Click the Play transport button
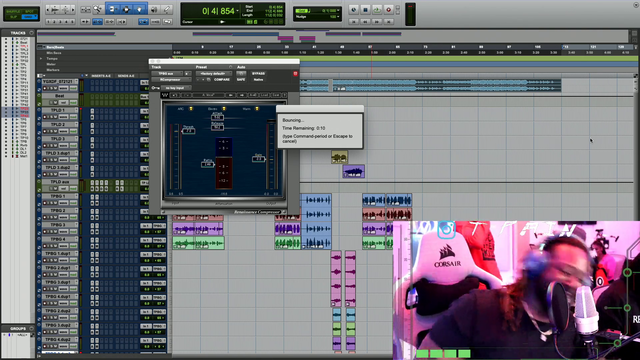The height and width of the screenshot is (360, 640). 377,10
